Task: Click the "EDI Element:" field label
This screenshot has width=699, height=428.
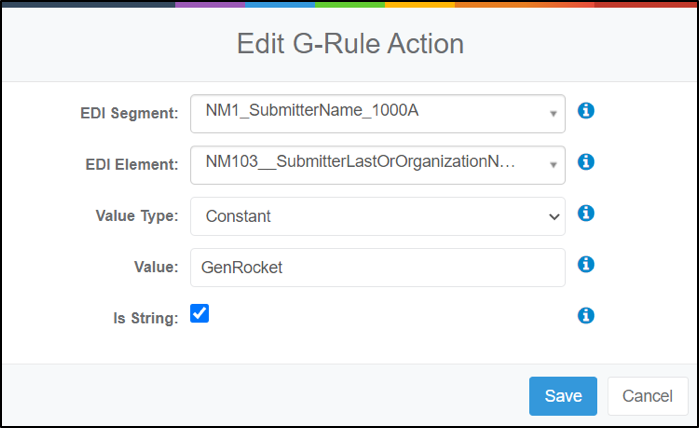Action: pos(132,165)
